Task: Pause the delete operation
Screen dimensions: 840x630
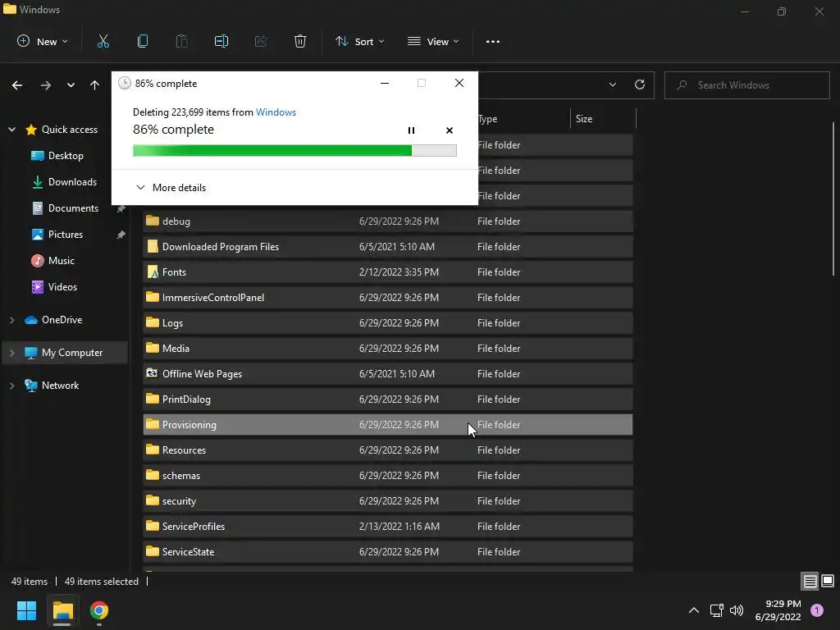Action: [x=411, y=130]
